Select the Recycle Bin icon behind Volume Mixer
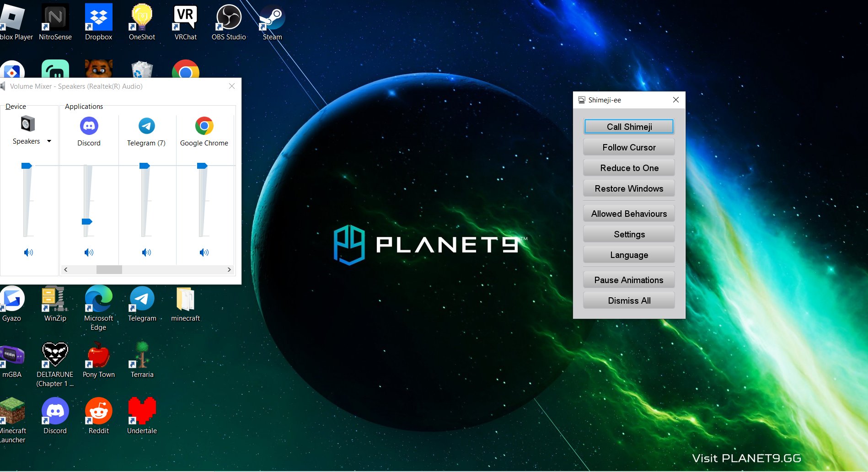Viewport: 868px width, 472px height. 142,70
